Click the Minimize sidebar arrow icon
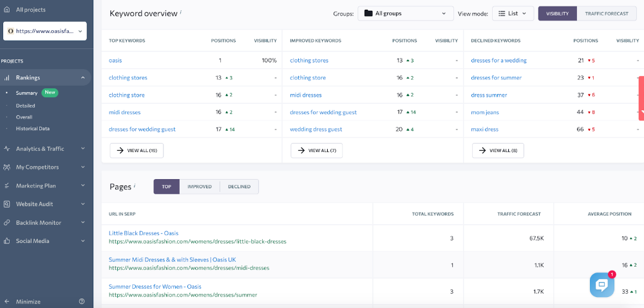This screenshot has height=308, width=644. pos(6,302)
